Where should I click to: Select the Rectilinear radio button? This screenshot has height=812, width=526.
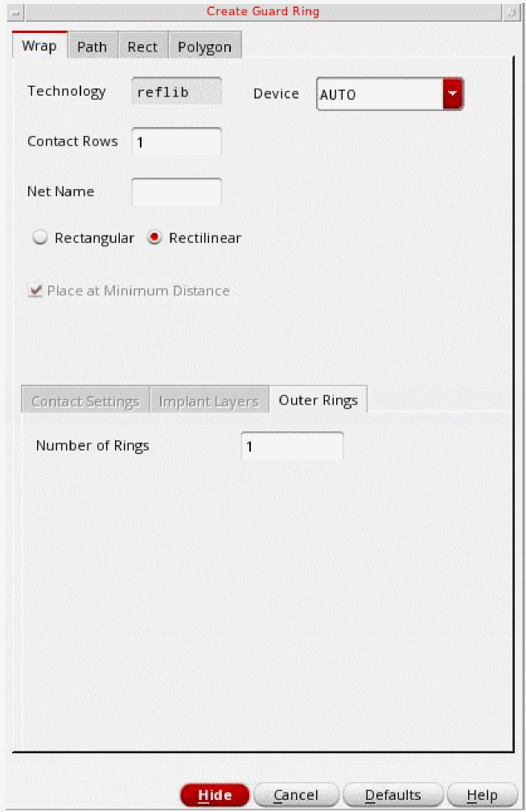(154, 238)
